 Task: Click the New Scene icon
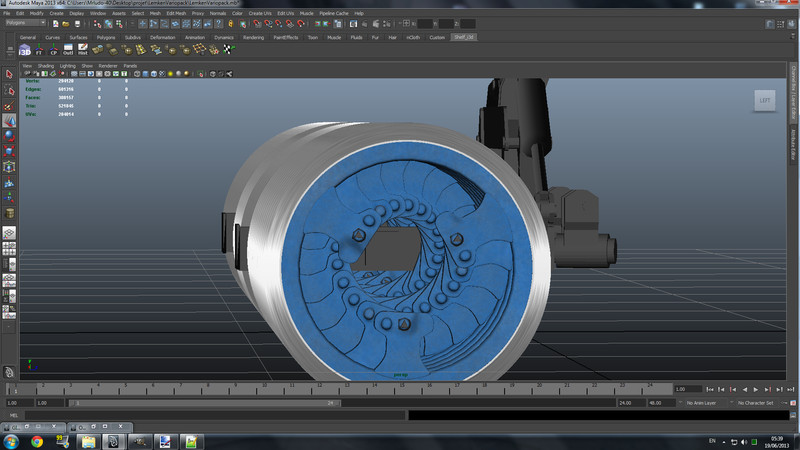(55, 23)
